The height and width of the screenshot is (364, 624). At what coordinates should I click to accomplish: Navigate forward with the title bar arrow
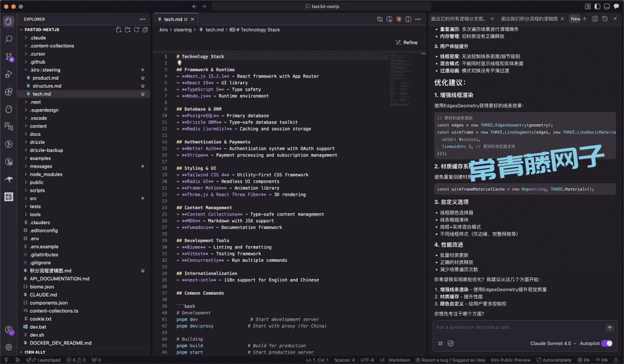click(x=204, y=6)
